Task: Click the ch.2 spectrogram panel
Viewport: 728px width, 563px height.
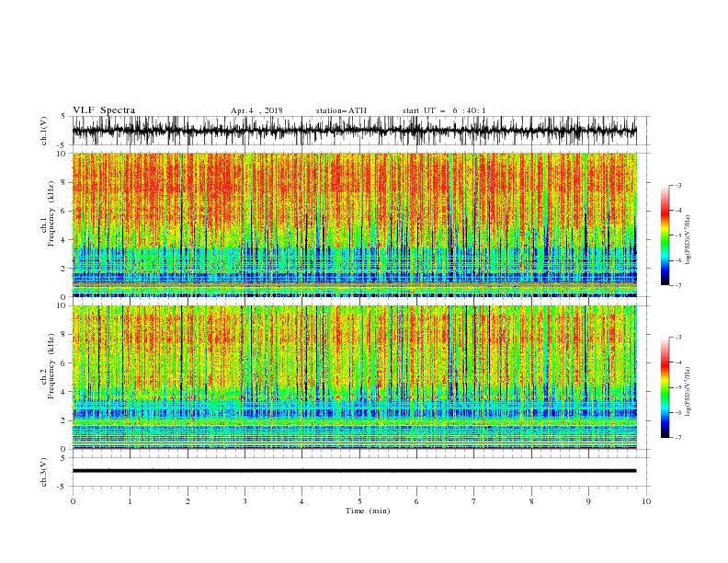Action: coord(354,377)
